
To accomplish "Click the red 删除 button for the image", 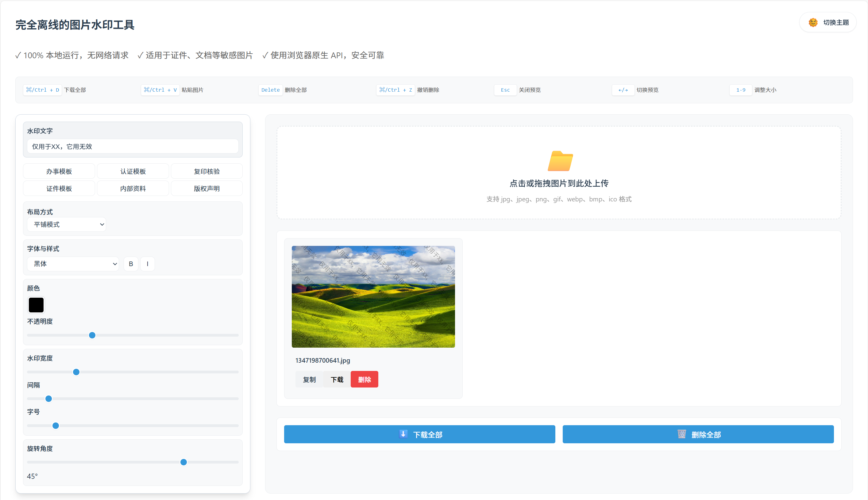I will tap(364, 380).
